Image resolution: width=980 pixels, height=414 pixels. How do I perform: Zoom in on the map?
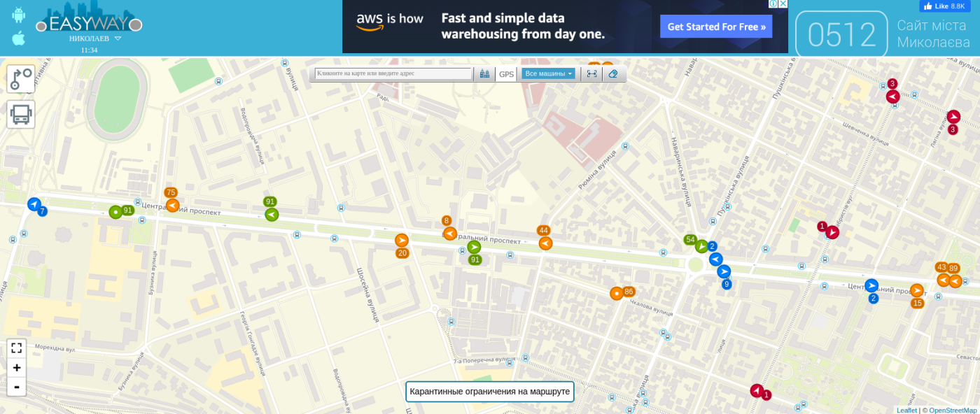pos(17,368)
